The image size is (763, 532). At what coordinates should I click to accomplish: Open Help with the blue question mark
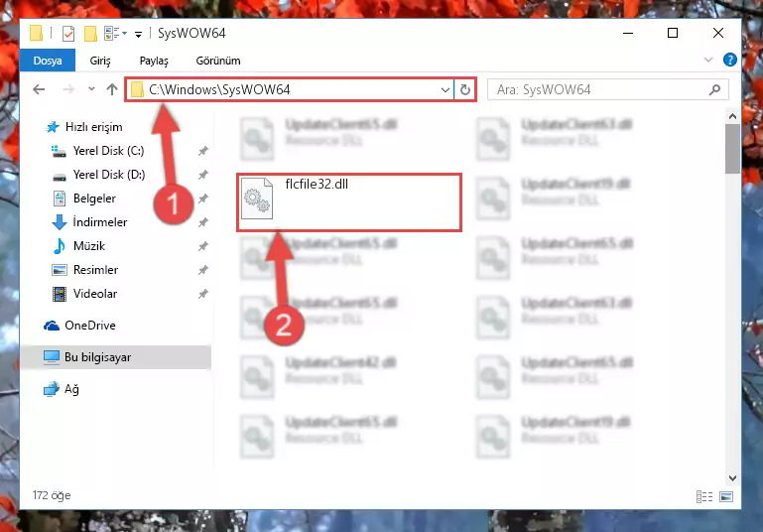(729, 60)
